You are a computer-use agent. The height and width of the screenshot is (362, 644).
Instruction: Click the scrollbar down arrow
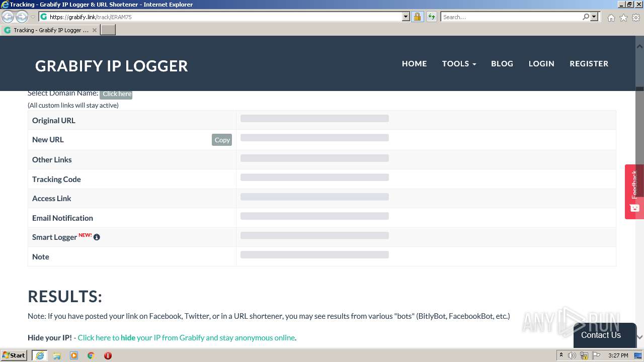tap(639, 337)
